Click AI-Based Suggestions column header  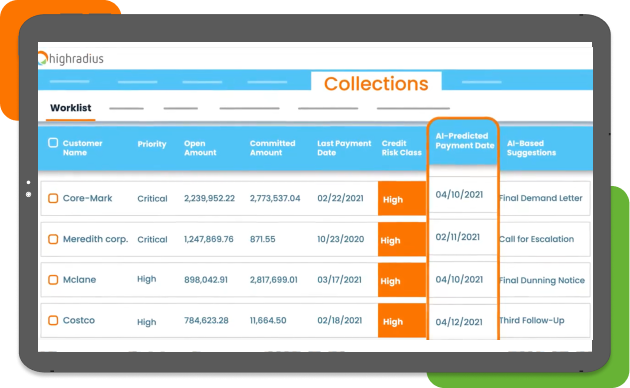click(x=531, y=148)
